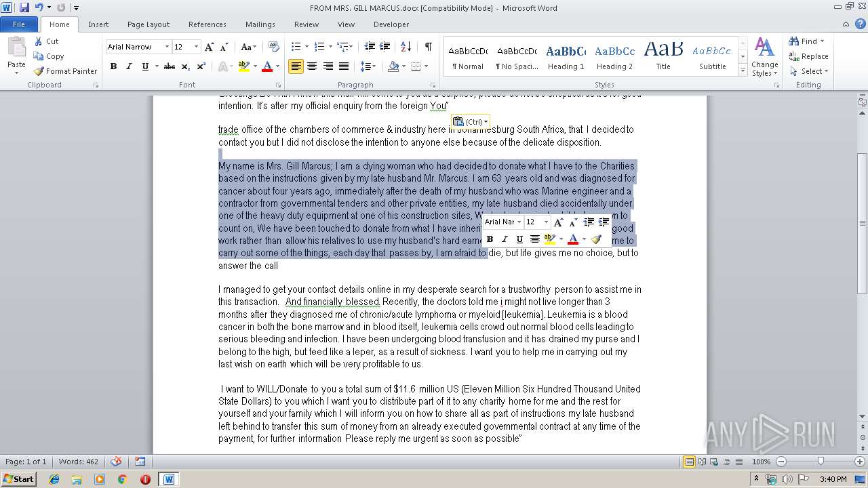Start a numbered list

tap(320, 47)
